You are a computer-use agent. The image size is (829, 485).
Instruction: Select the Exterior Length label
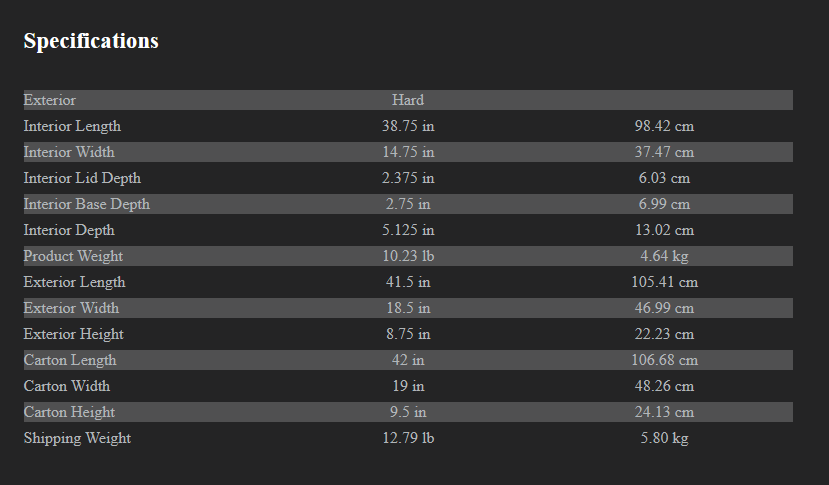coord(74,282)
